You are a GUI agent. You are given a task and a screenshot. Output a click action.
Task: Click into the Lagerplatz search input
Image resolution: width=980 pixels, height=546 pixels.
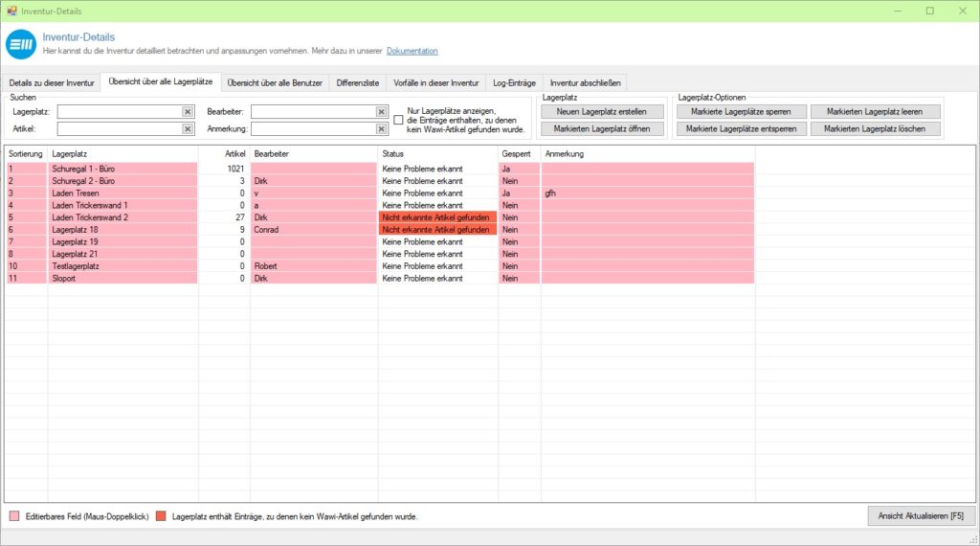(120, 112)
